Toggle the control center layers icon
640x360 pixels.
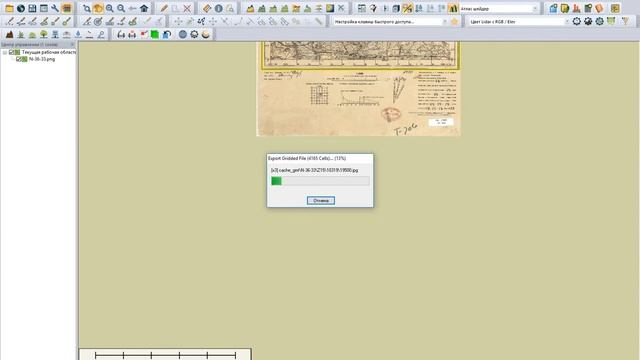pyautogui.click(x=67, y=8)
